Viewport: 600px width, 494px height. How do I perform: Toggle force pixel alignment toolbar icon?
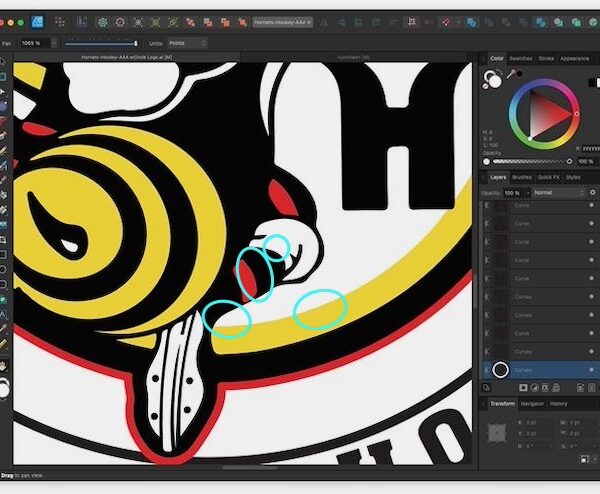412,23
